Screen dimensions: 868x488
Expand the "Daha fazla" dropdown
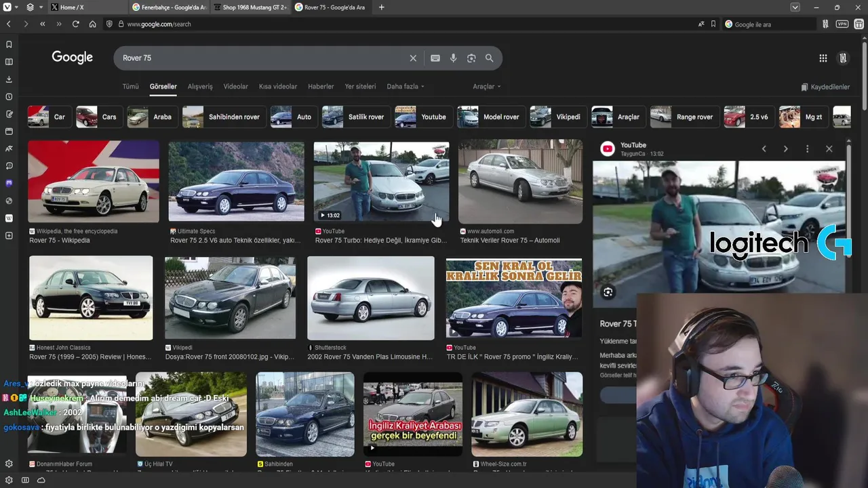(405, 87)
